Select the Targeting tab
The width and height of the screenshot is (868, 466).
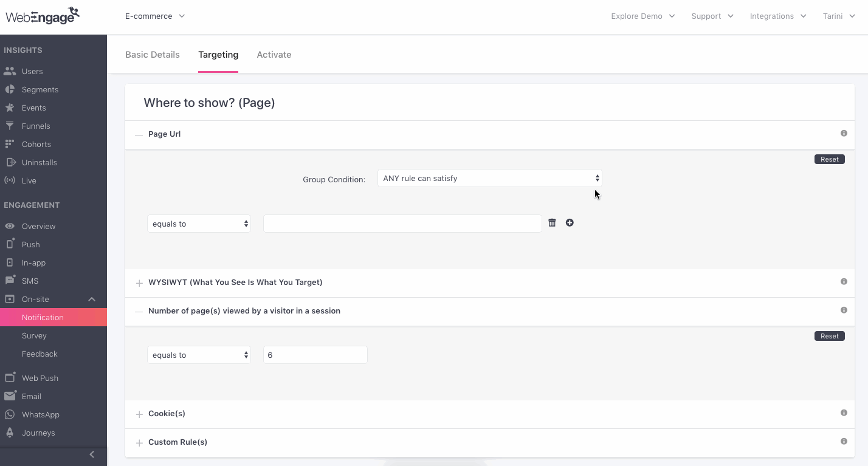(218, 55)
